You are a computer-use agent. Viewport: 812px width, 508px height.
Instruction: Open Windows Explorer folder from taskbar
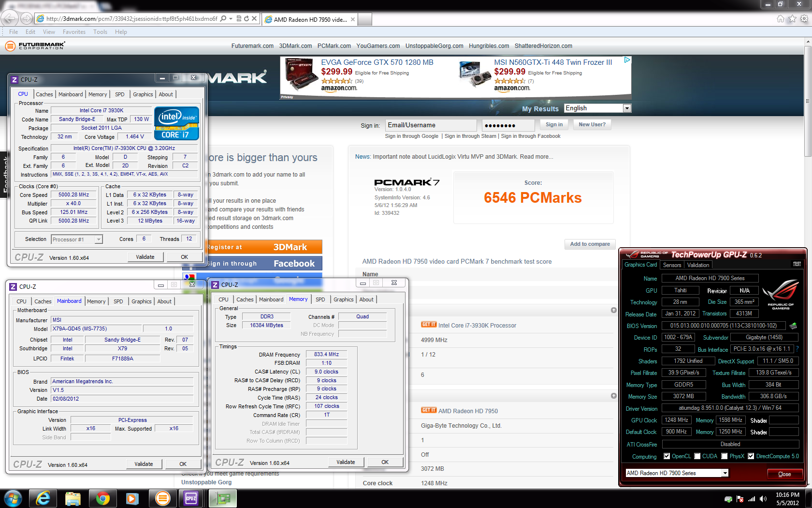72,498
